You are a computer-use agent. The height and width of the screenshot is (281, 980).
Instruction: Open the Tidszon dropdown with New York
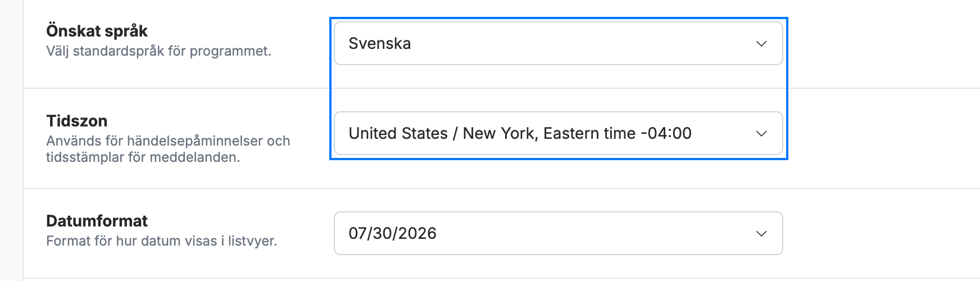pyautogui.click(x=558, y=133)
